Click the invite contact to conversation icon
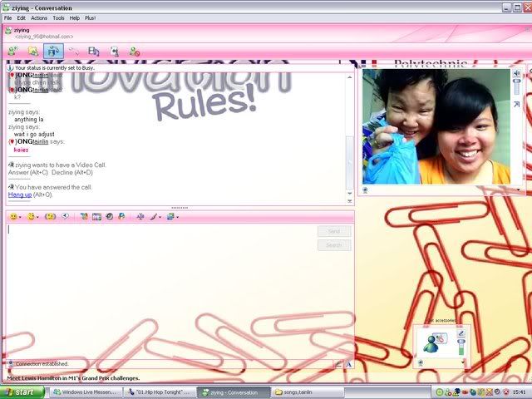 [x=13, y=52]
